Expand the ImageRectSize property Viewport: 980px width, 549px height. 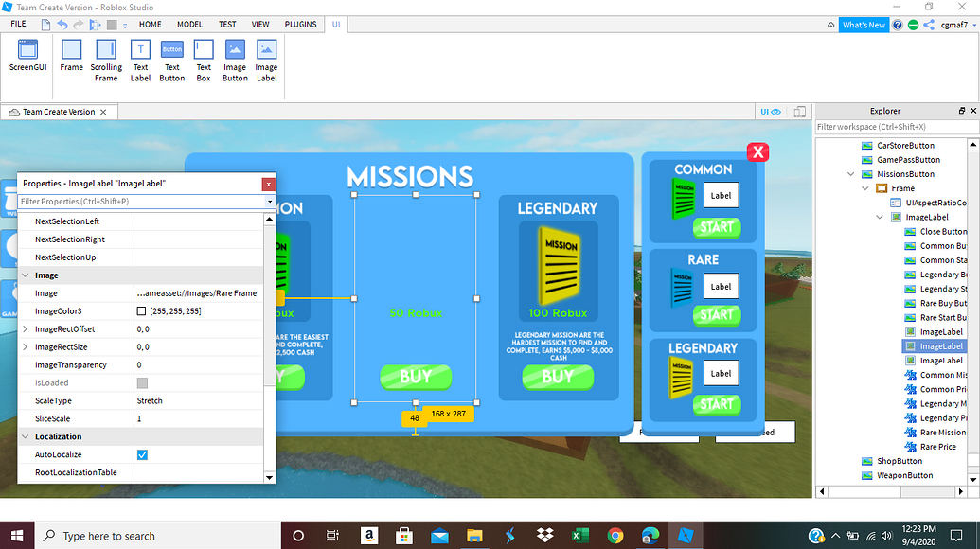25,347
